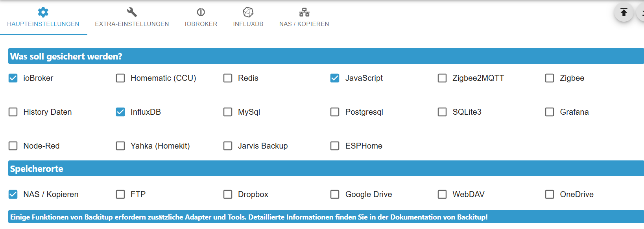The height and width of the screenshot is (229, 644).
Task: Click the InfluxDB polygon icon
Action: pyautogui.click(x=248, y=12)
